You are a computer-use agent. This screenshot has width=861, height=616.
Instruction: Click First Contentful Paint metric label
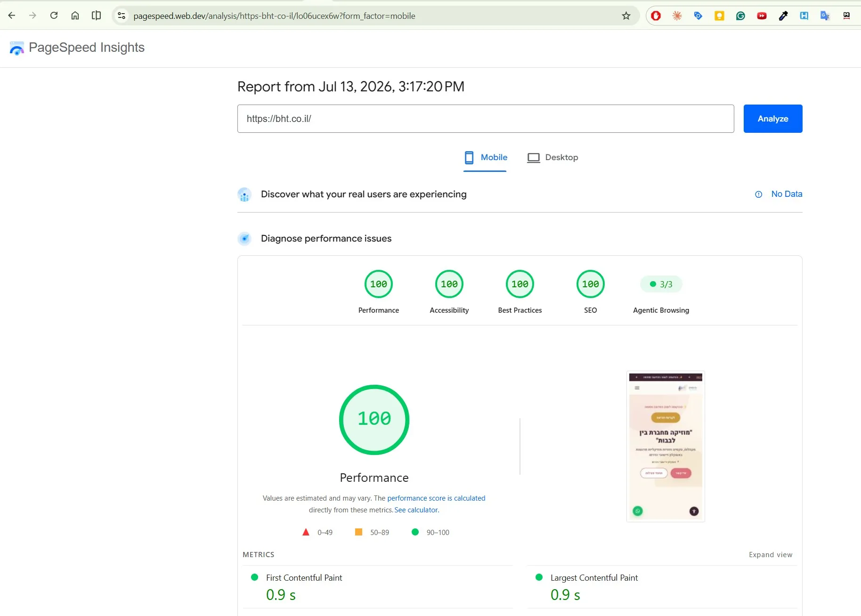(x=304, y=578)
